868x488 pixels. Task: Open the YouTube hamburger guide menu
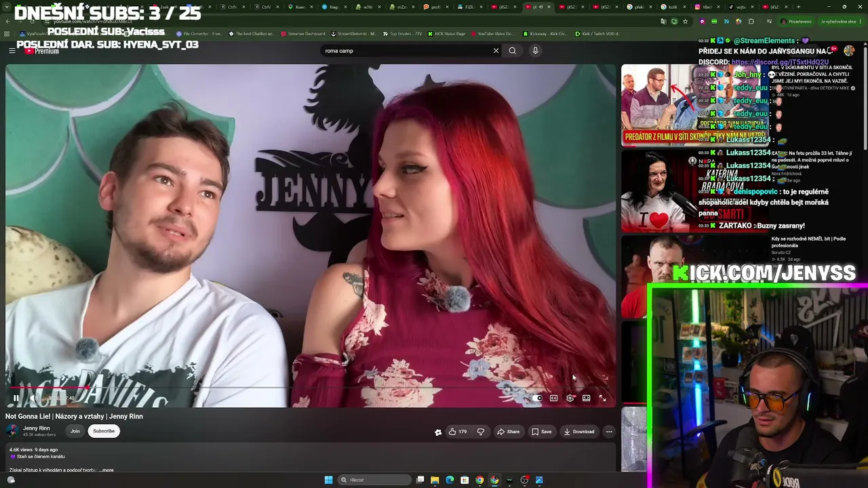point(12,51)
